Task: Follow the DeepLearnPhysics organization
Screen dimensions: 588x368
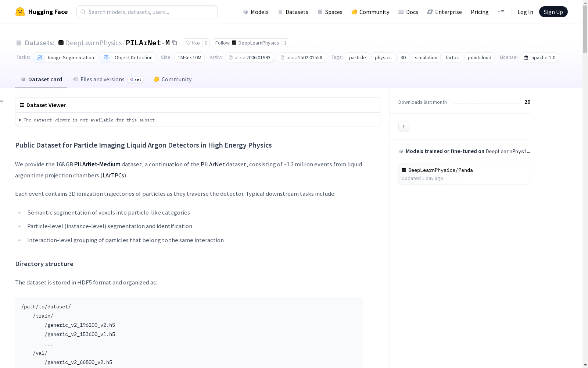Action: (x=247, y=43)
